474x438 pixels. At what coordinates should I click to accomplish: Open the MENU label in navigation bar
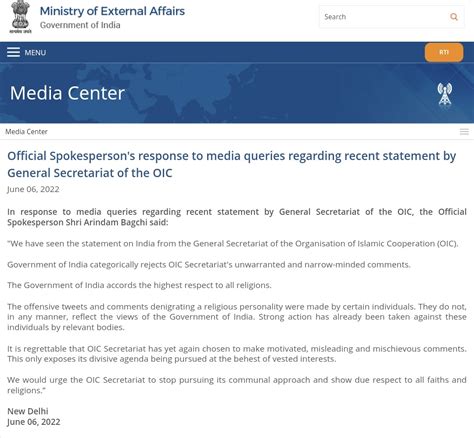click(35, 53)
